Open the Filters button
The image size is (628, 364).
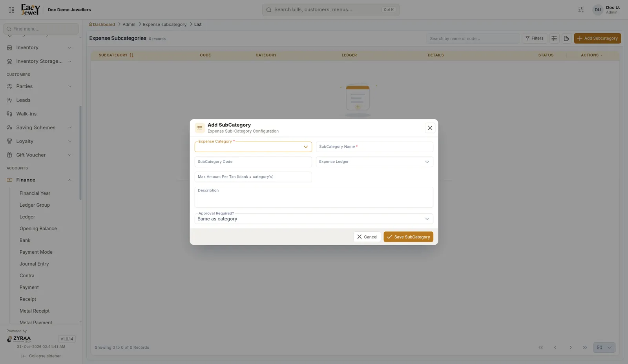click(534, 38)
